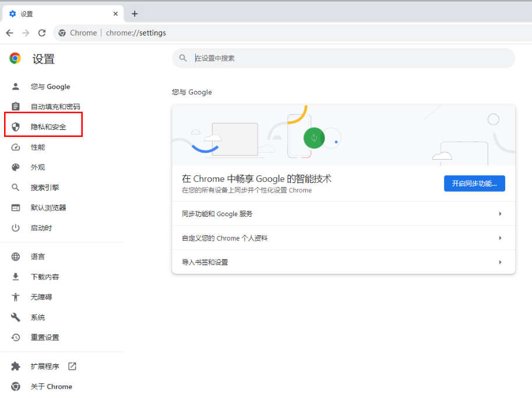Click the clipboard icon for 自动填充和密码
The image size is (532, 398).
[16, 107]
